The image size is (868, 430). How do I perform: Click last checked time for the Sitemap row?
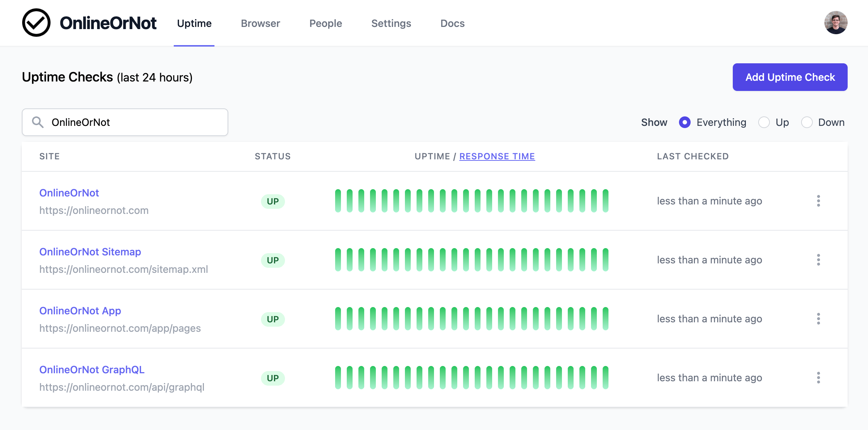(x=710, y=260)
